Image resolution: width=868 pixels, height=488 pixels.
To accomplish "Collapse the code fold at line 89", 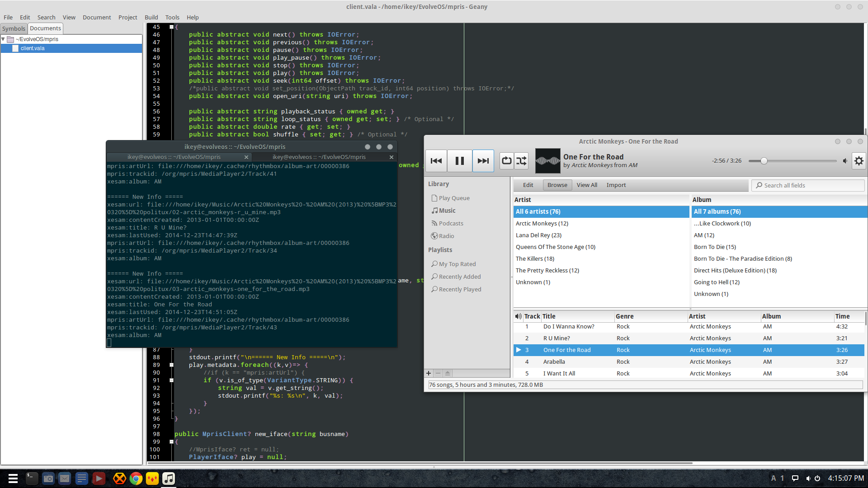I will tap(171, 365).
